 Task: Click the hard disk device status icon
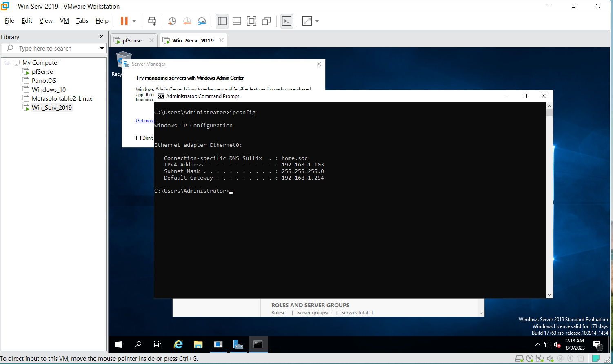pyautogui.click(x=519, y=359)
